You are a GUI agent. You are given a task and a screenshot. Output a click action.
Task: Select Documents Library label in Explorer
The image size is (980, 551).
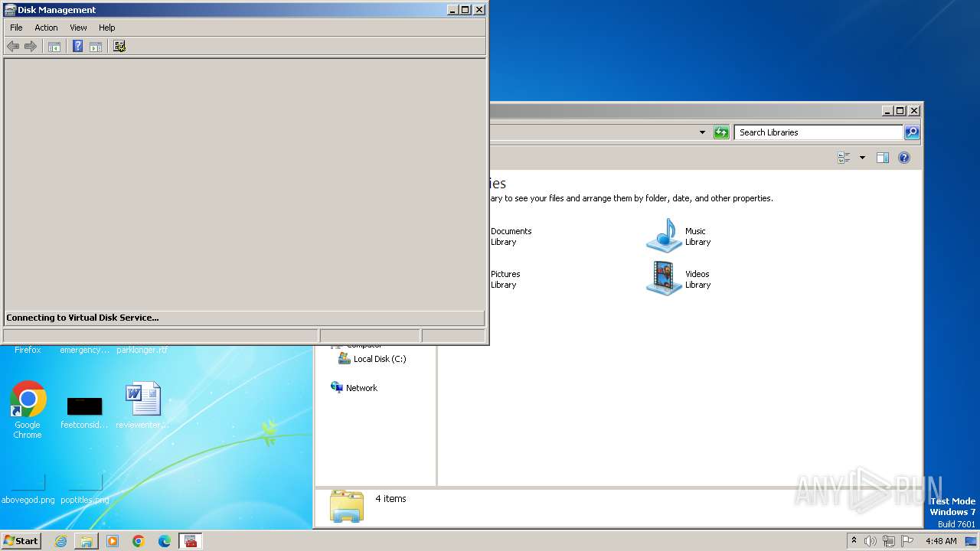click(x=511, y=236)
